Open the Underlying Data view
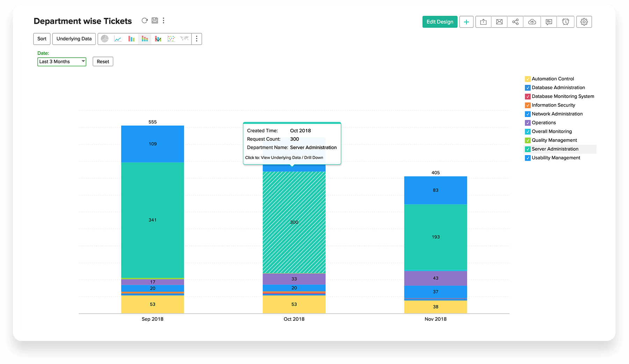This screenshot has height=364, width=629. 74,39
